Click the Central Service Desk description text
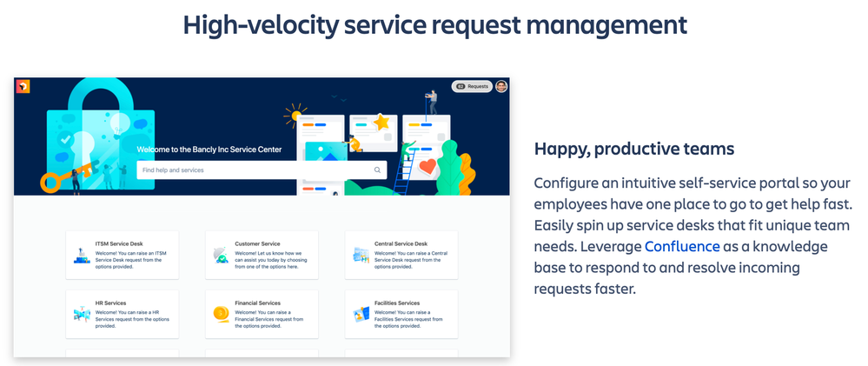The image size is (868, 366). pyautogui.click(x=411, y=260)
